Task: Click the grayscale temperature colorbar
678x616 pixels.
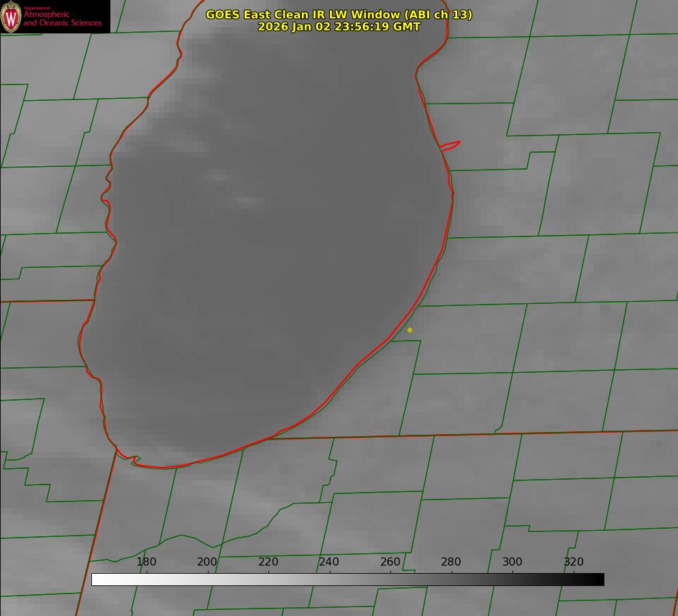Action: coord(348,580)
